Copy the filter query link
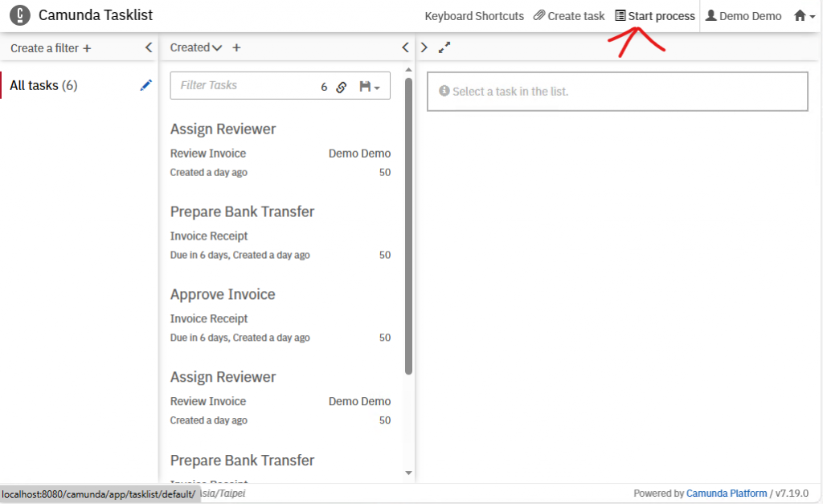 (341, 87)
